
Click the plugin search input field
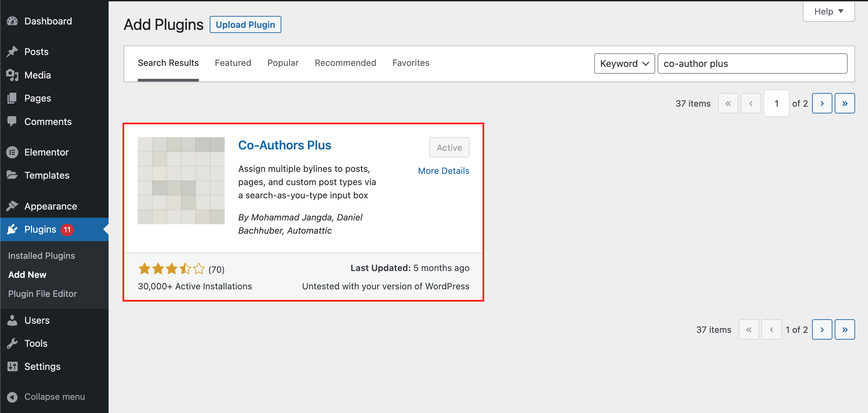752,64
